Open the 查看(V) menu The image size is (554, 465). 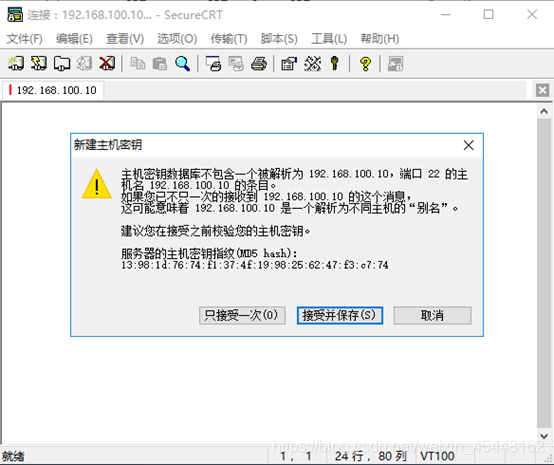pyautogui.click(x=125, y=39)
